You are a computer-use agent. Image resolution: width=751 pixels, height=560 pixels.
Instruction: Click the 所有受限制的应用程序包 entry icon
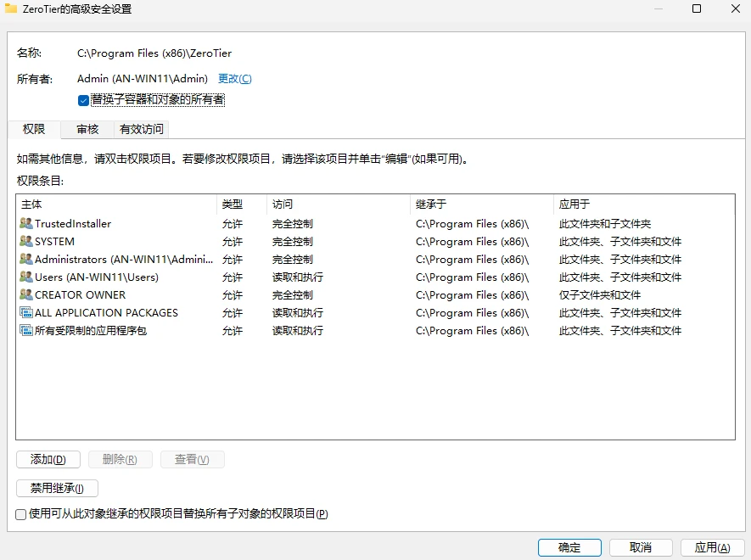tap(25, 331)
